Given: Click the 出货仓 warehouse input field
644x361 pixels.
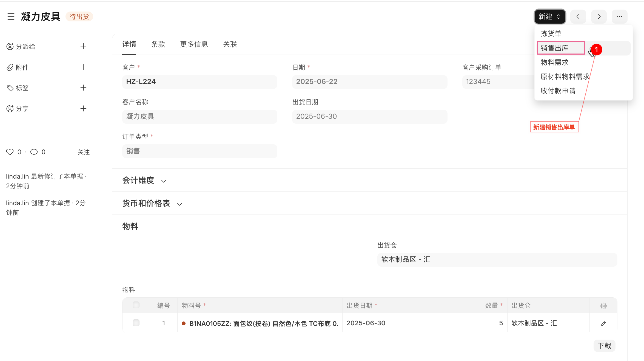Looking at the screenshot, I should pos(497,260).
